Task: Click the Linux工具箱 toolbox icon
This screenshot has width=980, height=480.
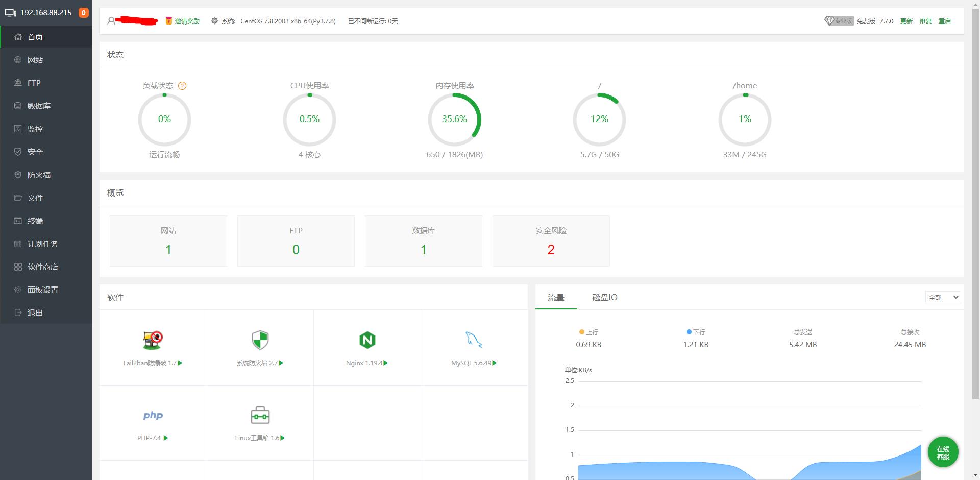Action: click(x=260, y=415)
